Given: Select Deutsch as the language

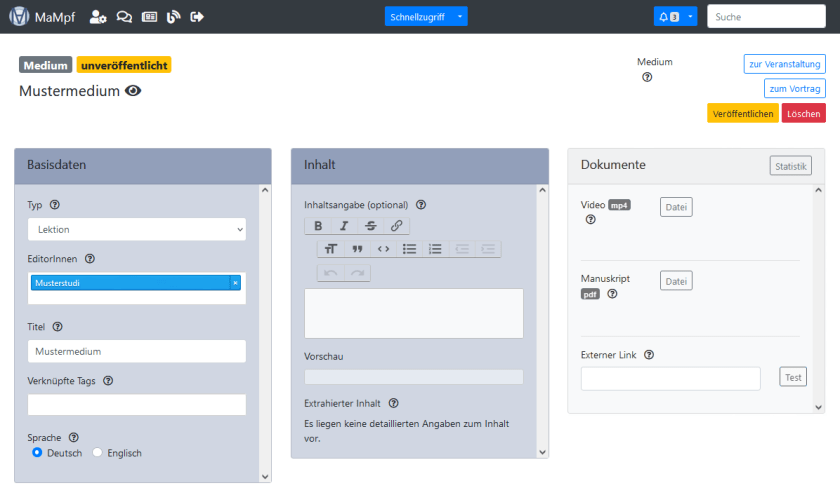Looking at the screenshot, I should tap(37, 453).
